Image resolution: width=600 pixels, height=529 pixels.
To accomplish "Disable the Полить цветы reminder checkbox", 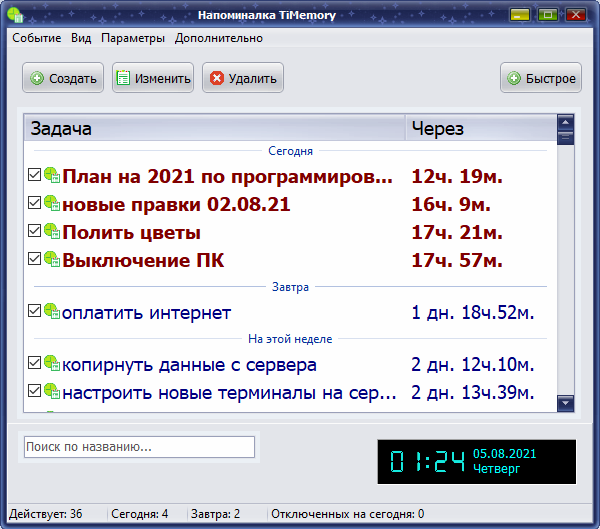I will 34,231.
